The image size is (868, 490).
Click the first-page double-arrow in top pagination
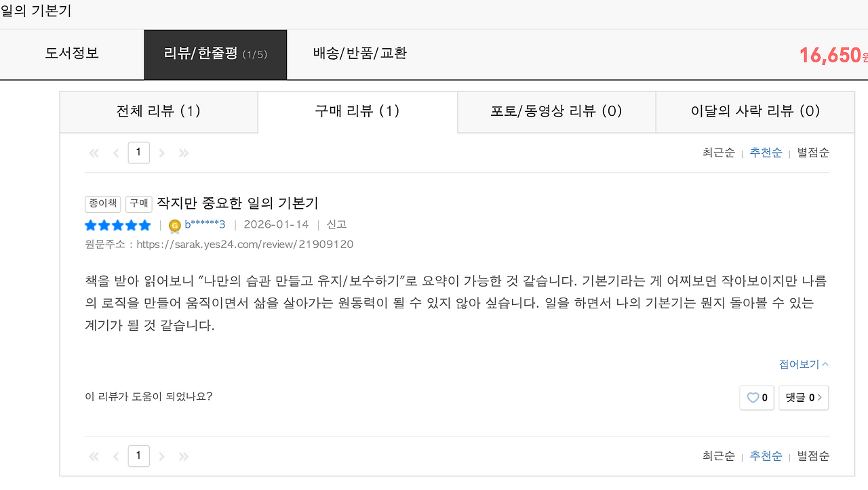[x=94, y=152]
